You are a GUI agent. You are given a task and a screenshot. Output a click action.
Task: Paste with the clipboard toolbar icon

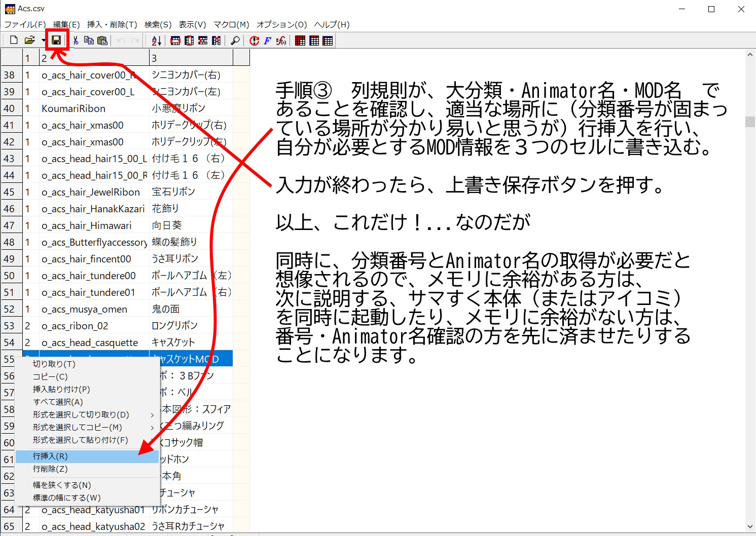pos(102,41)
